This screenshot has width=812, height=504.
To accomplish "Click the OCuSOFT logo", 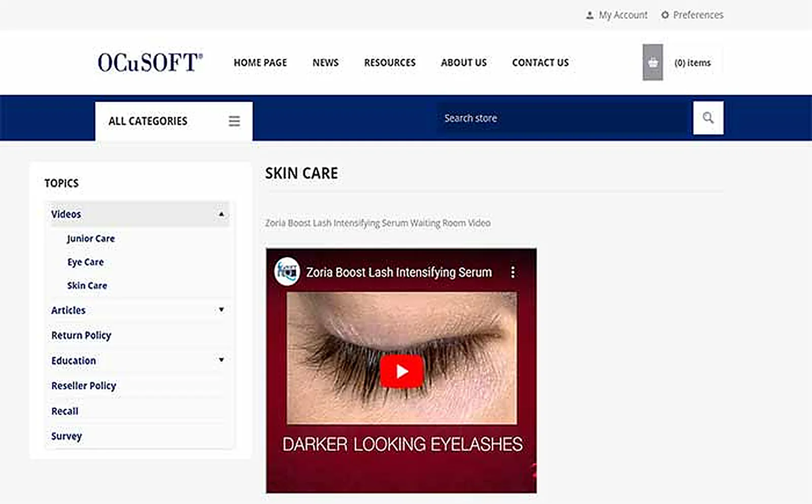I will coord(150,62).
